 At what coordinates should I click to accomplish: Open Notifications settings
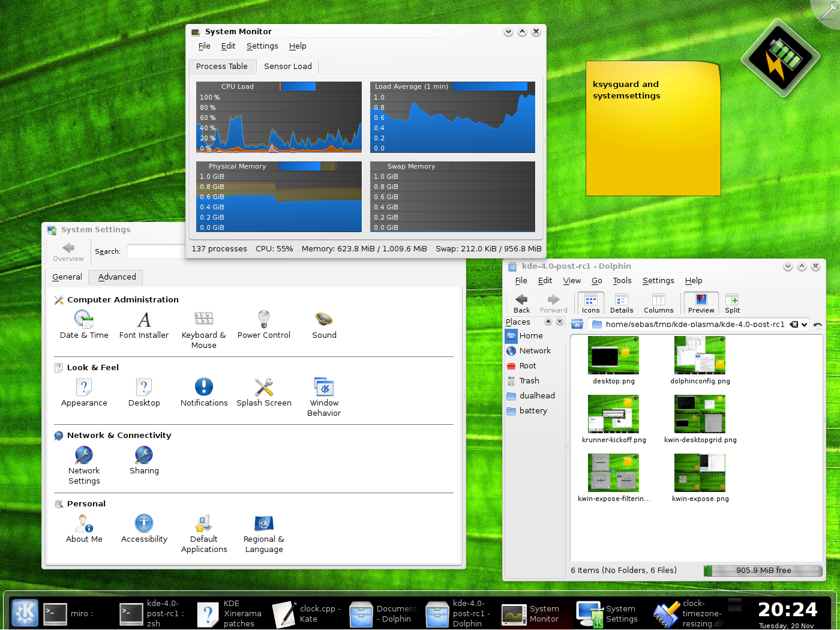point(204,392)
